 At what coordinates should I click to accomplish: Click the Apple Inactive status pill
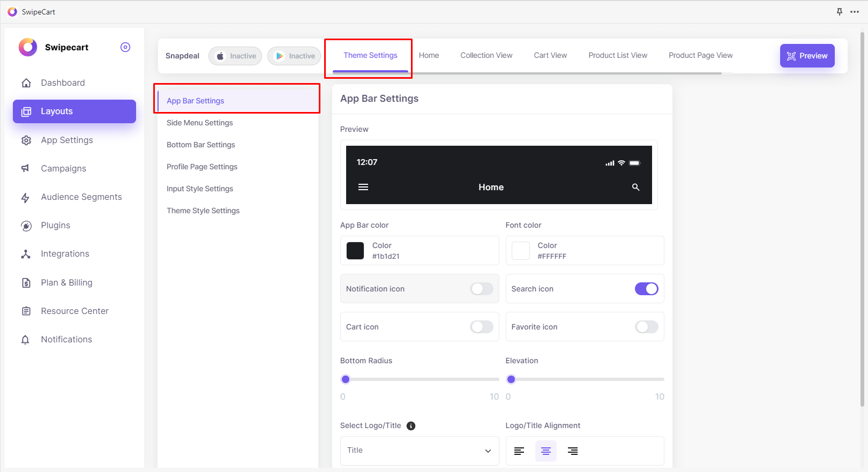pyautogui.click(x=235, y=56)
